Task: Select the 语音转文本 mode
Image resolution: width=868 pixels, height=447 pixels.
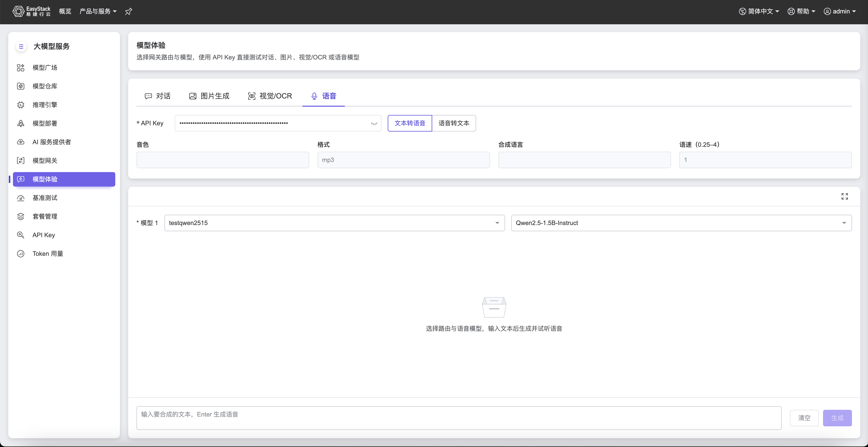Action: [x=454, y=123]
